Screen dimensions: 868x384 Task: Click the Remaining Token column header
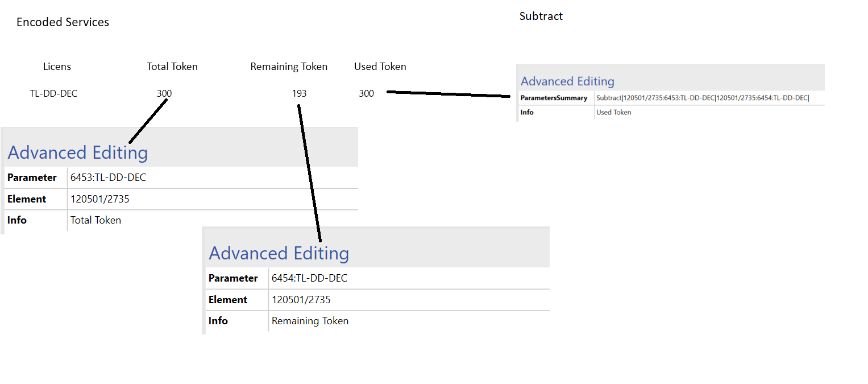click(289, 67)
